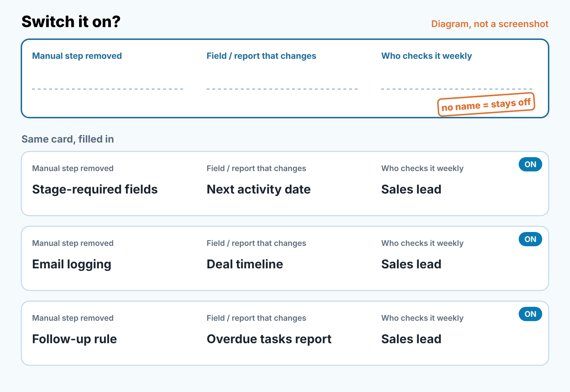This screenshot has width=570, height=392.
Task: Select the 'Next activity date' value
Action: point(259,189)
